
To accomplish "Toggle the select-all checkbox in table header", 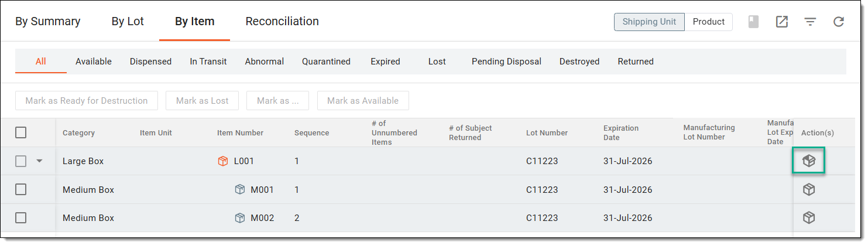I will [x=21, y=132].
